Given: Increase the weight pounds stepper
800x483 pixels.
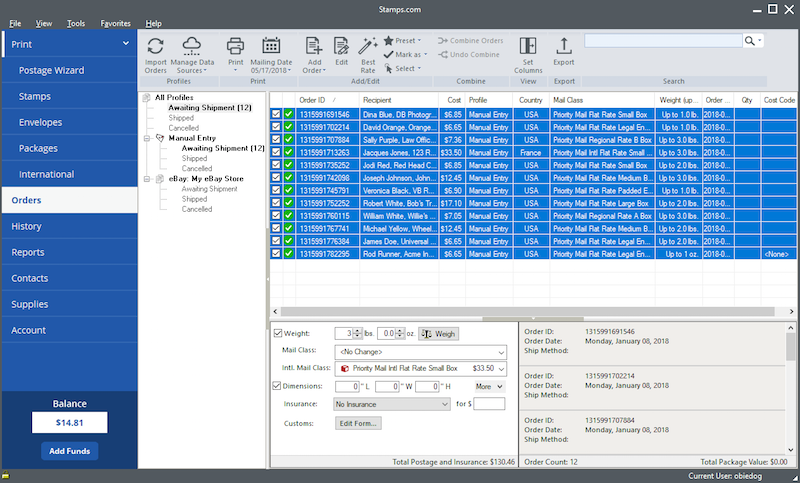Looking at the screenshot, I should pos(358,331).
